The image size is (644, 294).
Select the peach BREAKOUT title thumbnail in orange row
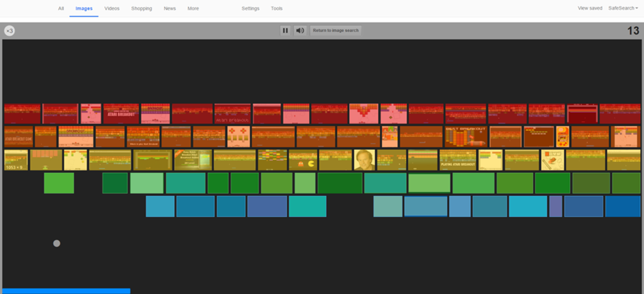pyautogui.click(x=76, y=136)
